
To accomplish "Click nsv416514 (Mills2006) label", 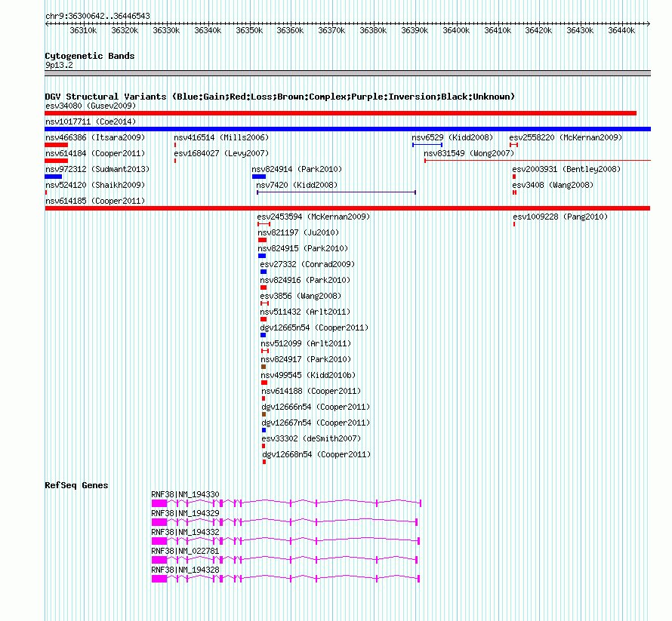I will (x=221, y=137).
